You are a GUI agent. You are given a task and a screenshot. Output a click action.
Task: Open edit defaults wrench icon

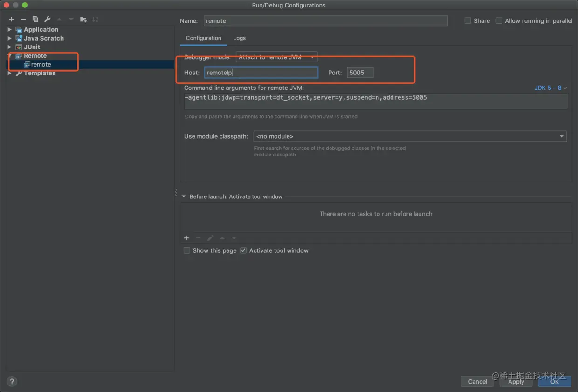[47, 19]
